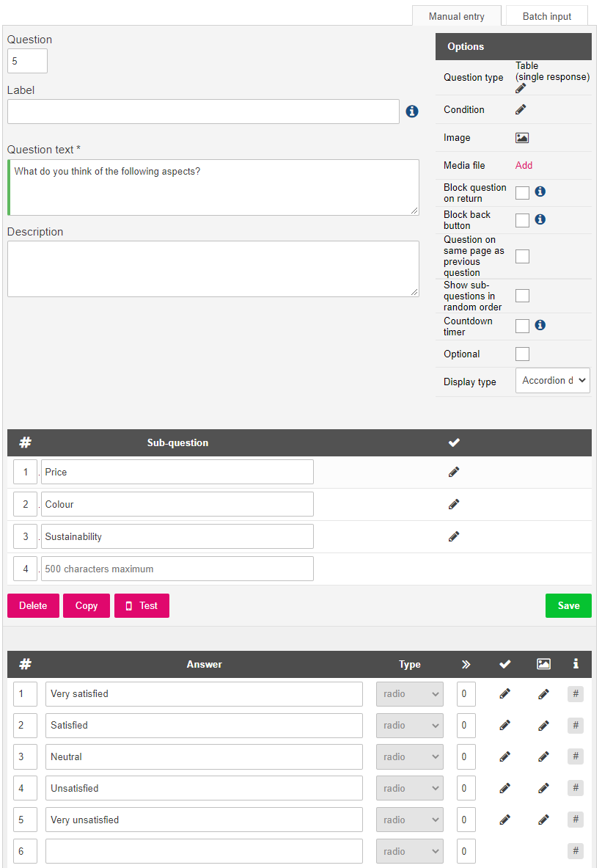Edit the Condition with its pencil icon
The height and width of the screenshot is (868, 602).
521,109
